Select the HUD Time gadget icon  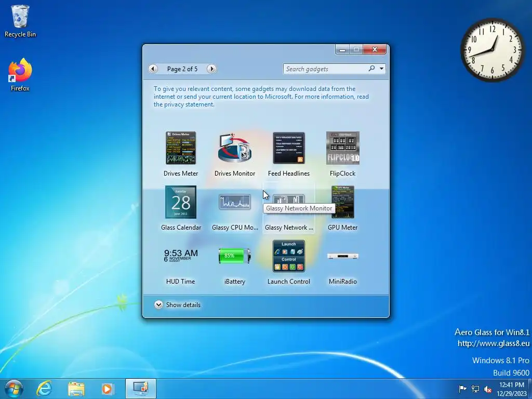180,256
